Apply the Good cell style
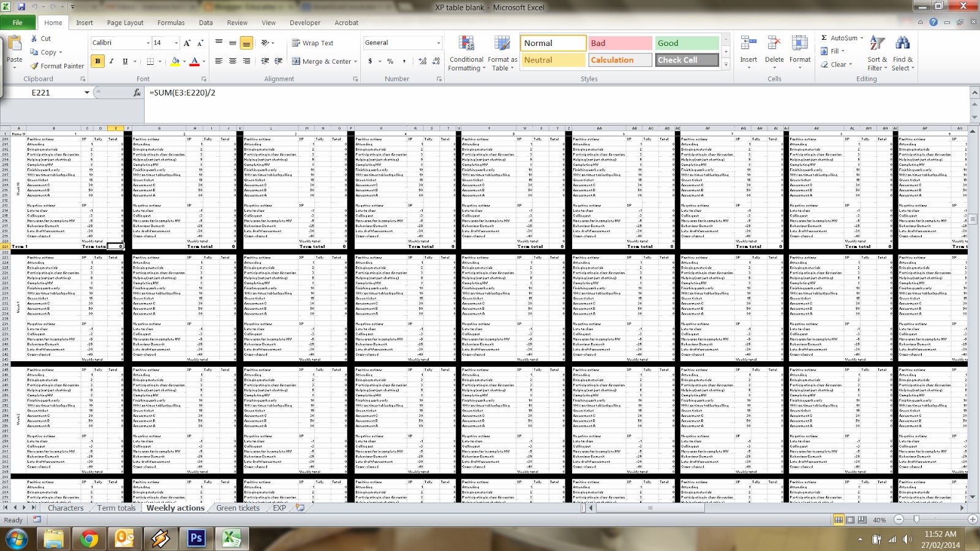 [687, 43]
